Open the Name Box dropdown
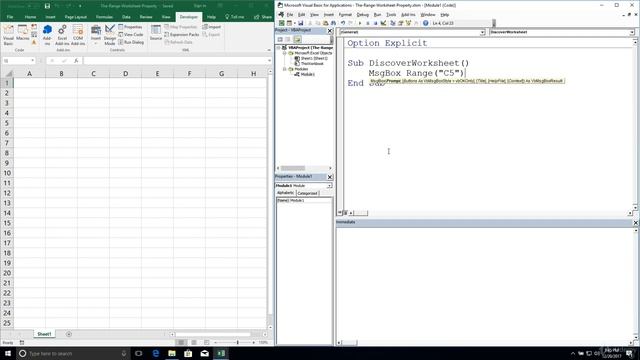The image size is (640, 360). tap(33, 61)
